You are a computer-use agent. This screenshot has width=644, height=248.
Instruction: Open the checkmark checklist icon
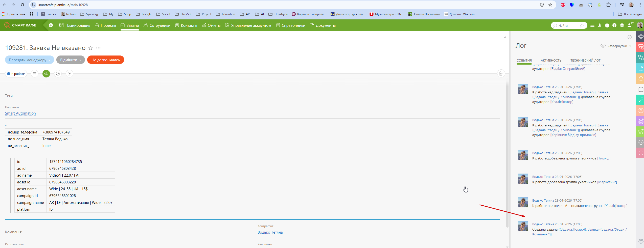click(58, 74)
